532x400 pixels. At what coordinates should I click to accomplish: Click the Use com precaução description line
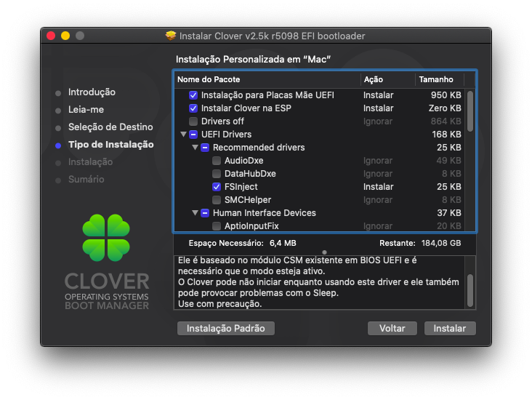pos(220,304)
